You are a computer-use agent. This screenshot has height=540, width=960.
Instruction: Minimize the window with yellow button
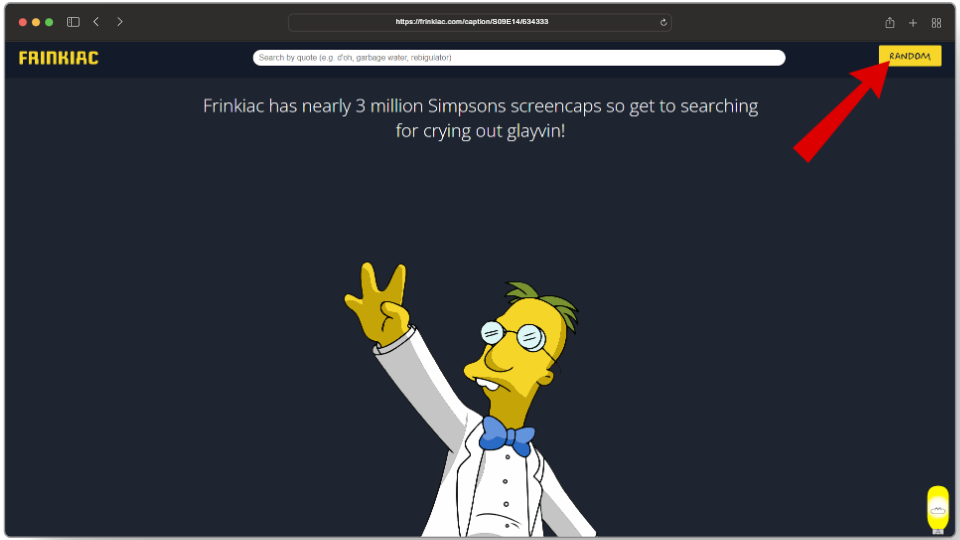tap(36, 22)
